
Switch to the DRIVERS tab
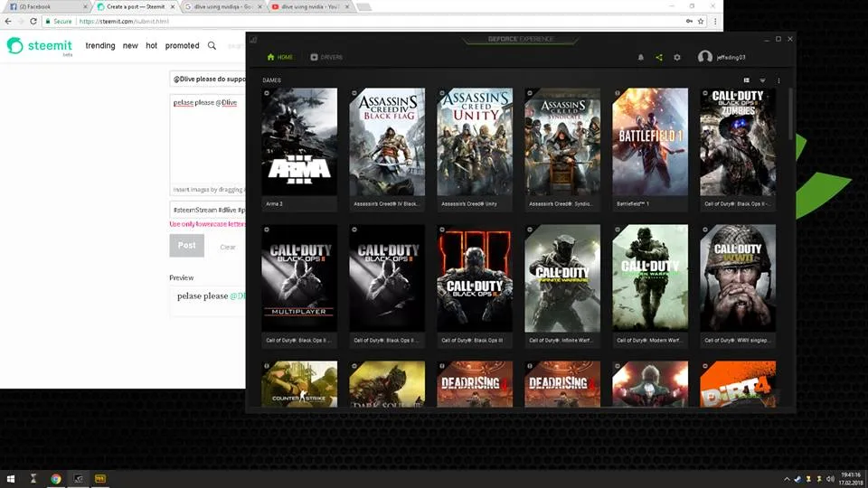326,57
